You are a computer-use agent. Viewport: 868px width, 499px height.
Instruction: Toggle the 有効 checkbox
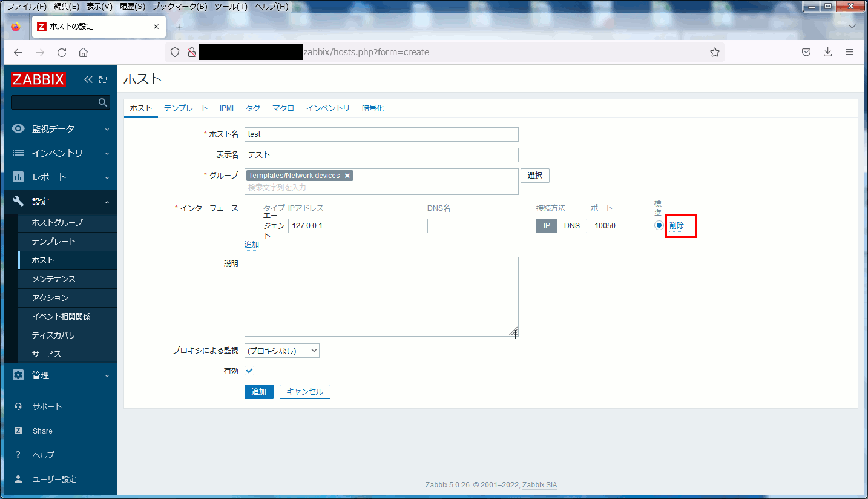point(249,371)
